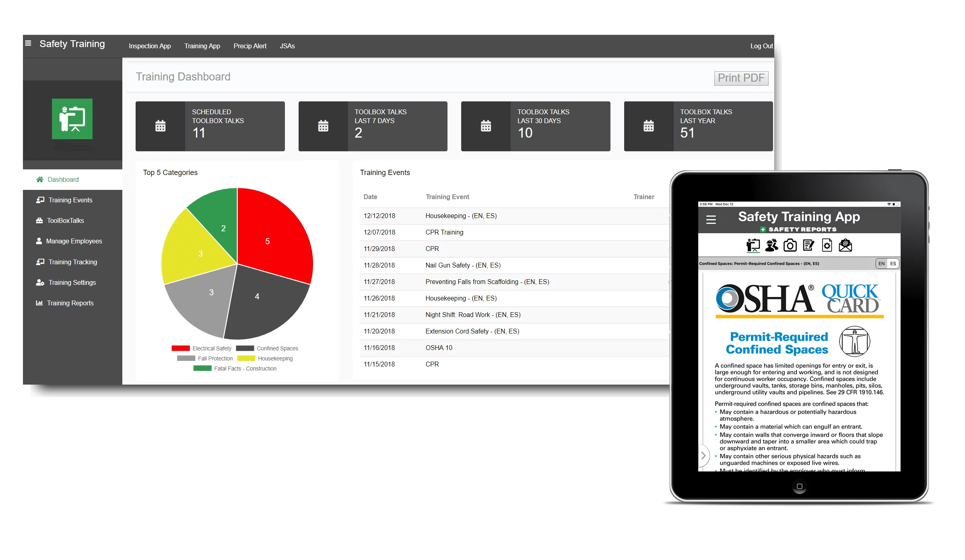Viewport: 965px width, 560px height.
Task: Tap the email envelope icon on tablet
Action: pyautogui.click(x=845, y=245)
